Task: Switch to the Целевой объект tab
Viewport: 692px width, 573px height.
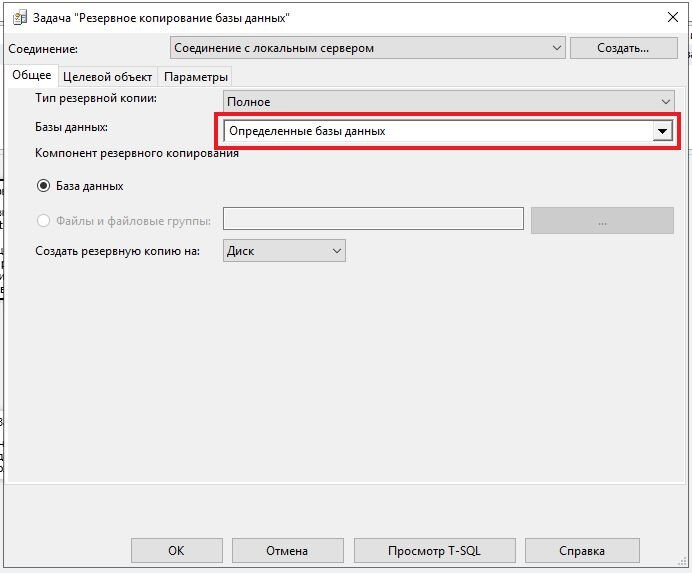Action: pos(107,77)
